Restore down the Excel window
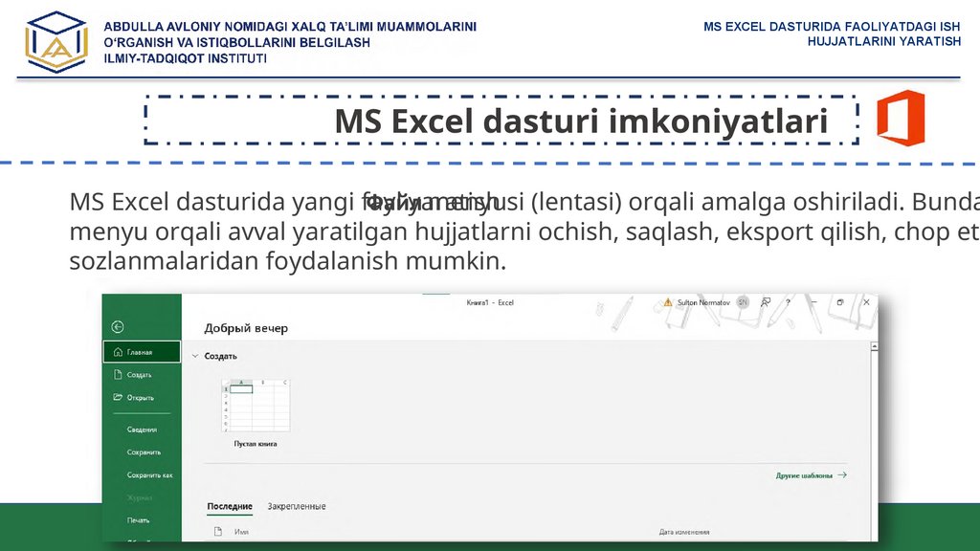980x551 pixels. [840, 302]
